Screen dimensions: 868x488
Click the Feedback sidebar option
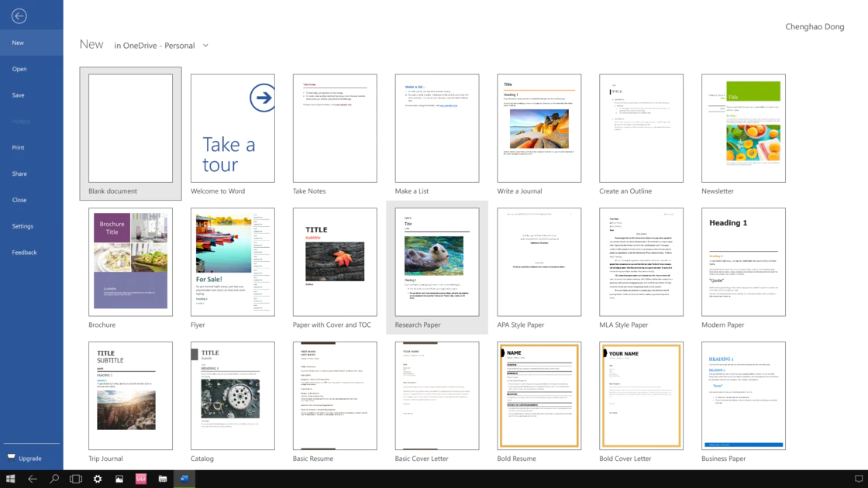click(x=24, y=253)
